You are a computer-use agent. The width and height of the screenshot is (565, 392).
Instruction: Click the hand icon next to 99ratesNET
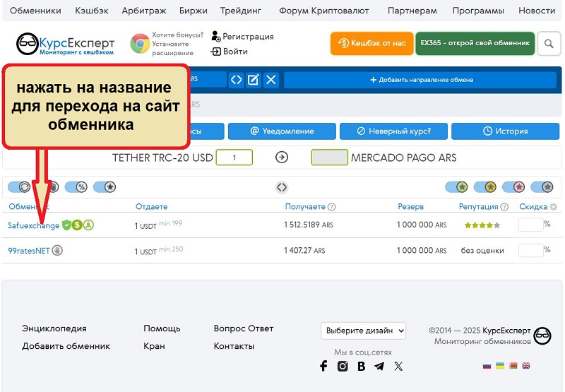[57, 250]
